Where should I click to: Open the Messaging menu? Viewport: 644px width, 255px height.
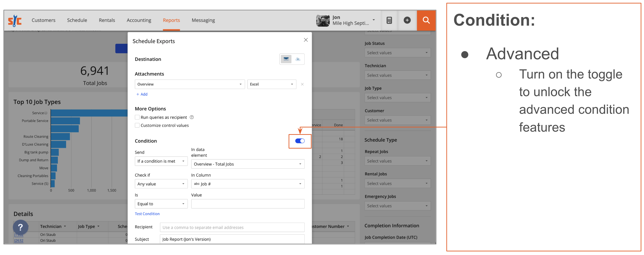click(x=203, y=20)
